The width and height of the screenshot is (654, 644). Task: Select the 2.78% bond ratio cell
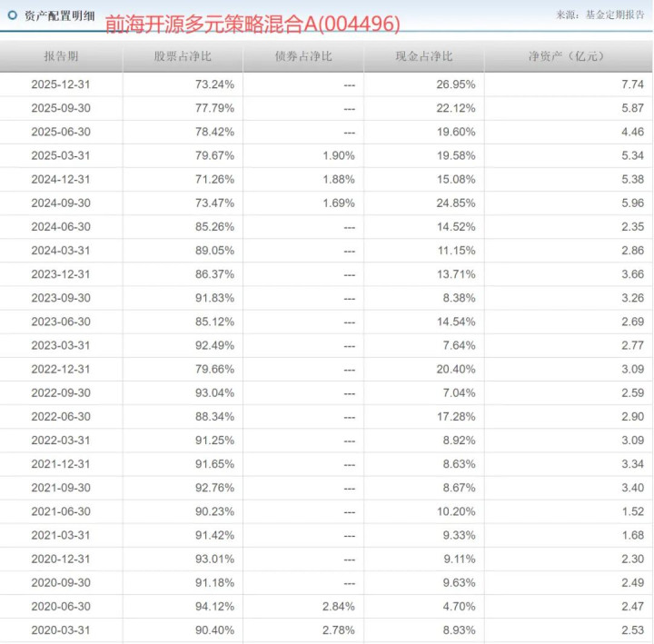click(x=339, y=630)
